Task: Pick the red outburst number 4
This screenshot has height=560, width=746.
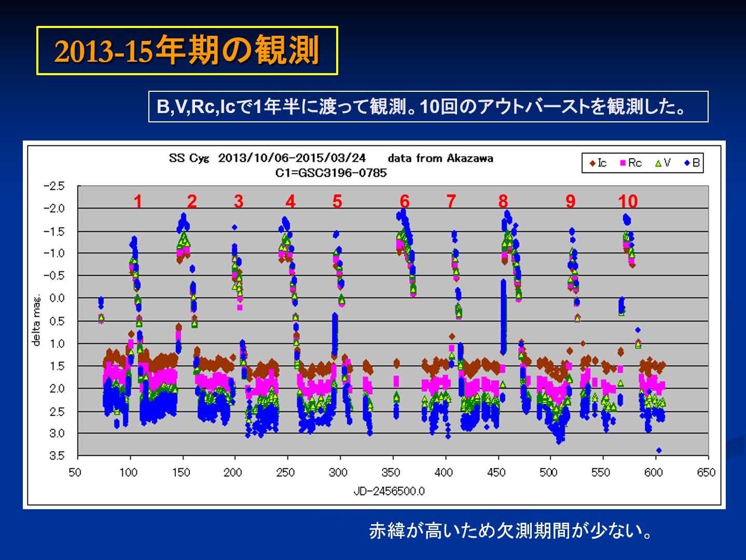Action: (x=291, y=201)
